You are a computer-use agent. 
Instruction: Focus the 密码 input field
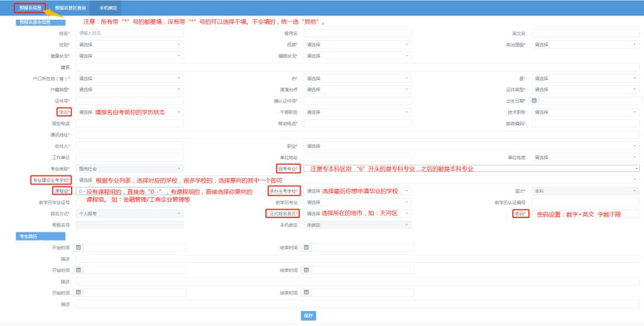(585, 214)
